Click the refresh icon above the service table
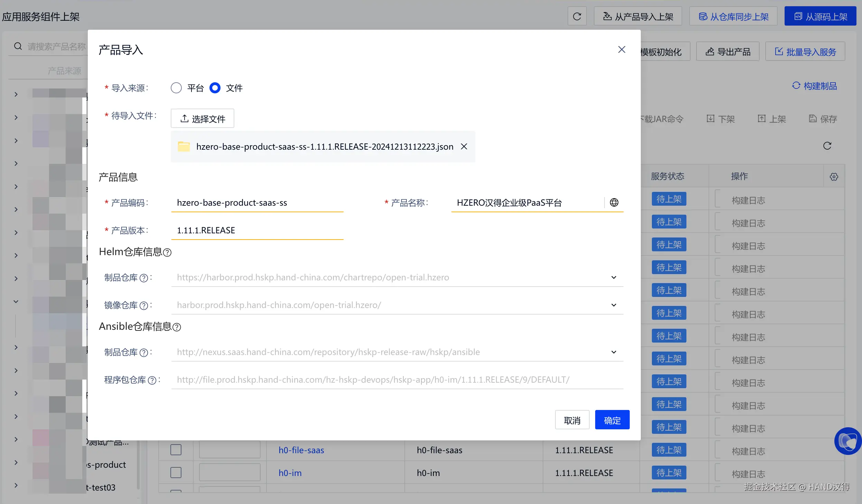The height and width of the screenshot is (504, 862). point(827,146)
